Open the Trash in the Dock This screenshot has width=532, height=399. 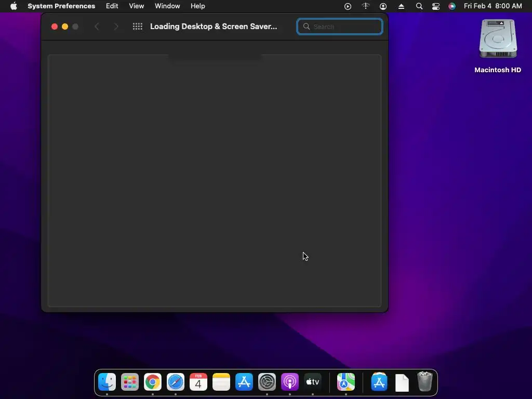coord(425,382)
